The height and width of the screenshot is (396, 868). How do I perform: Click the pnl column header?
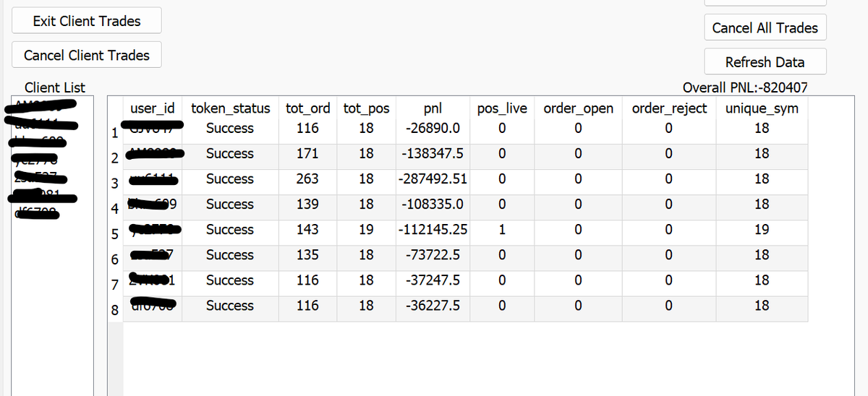point(432,108)
